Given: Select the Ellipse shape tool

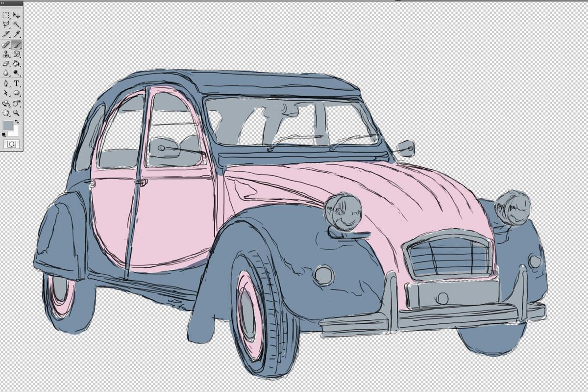Looking at the screenshot, I should [16, 93].
